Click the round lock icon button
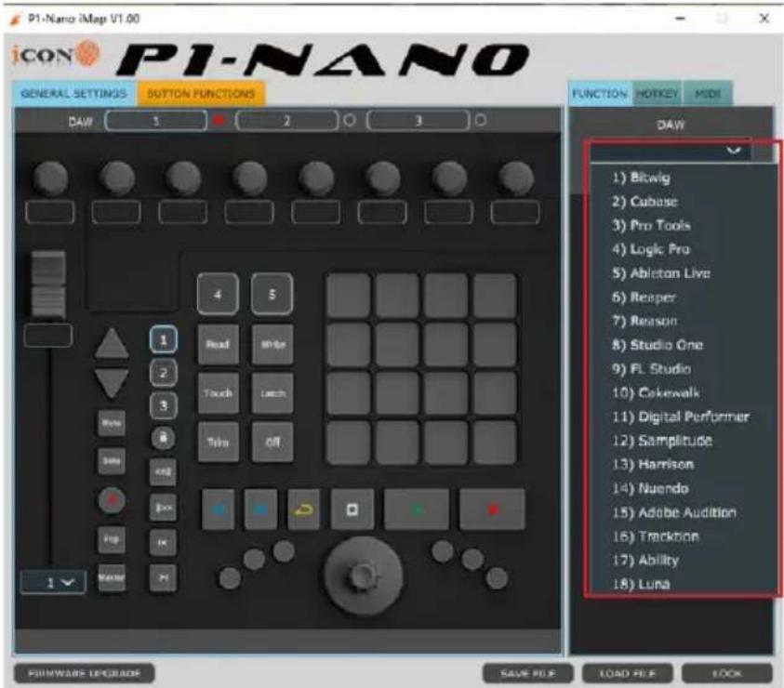 [x=163, y=438]
